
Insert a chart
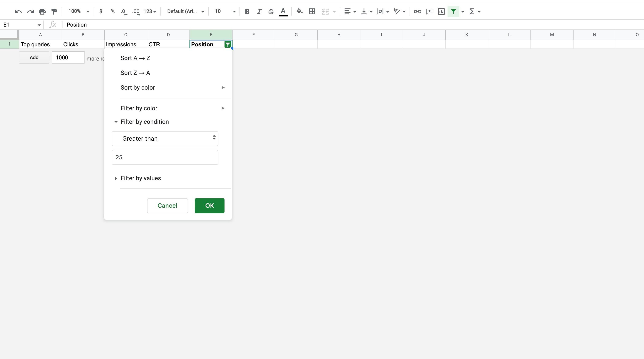(441, 12)
